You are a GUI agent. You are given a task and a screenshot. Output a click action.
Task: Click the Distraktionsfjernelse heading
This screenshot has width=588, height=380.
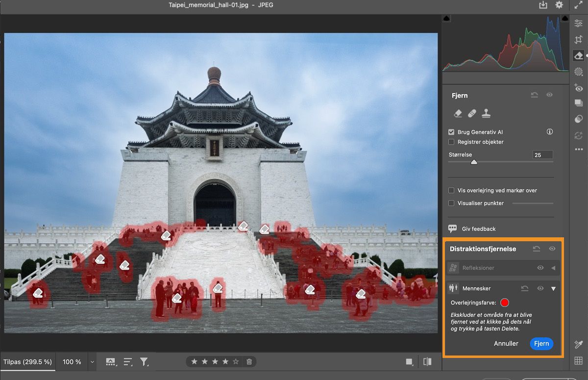483,249
